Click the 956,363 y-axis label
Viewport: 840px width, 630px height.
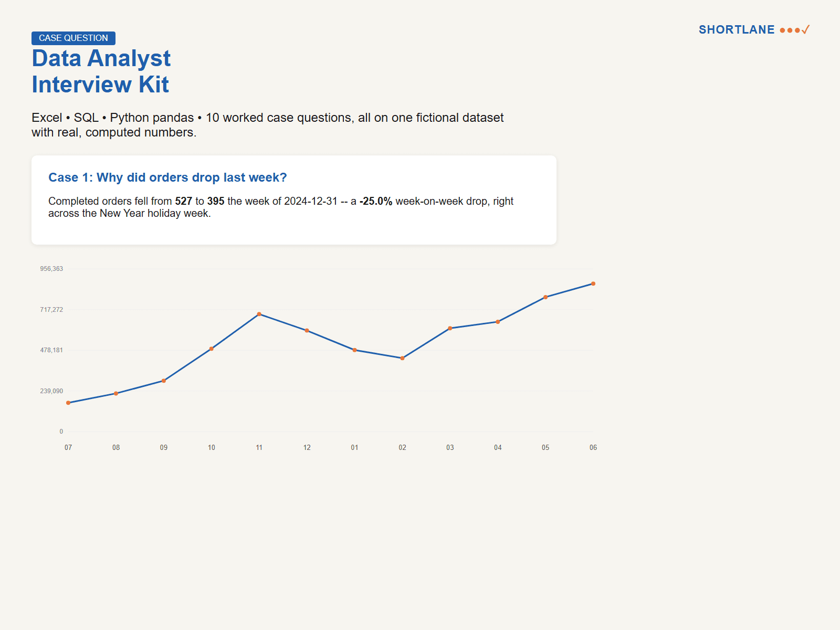(51, 269)
